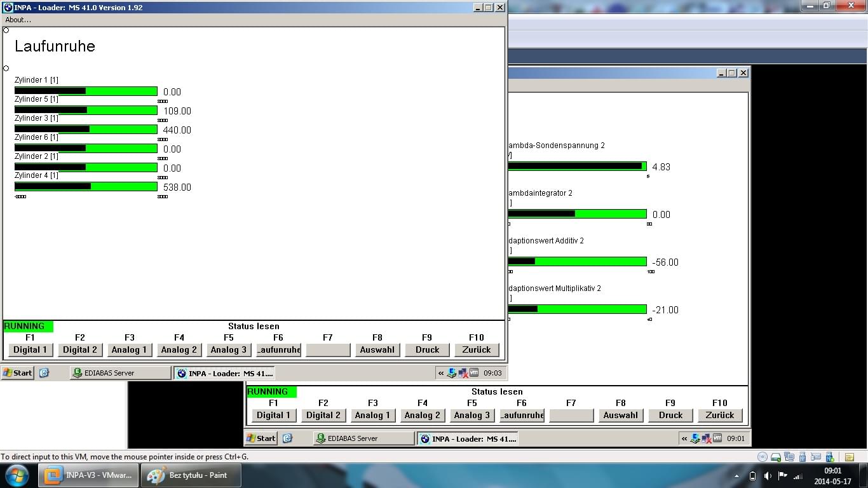The image size is (868, 488).
Task: Open the VMware message log icon
Action: point(849,456)
